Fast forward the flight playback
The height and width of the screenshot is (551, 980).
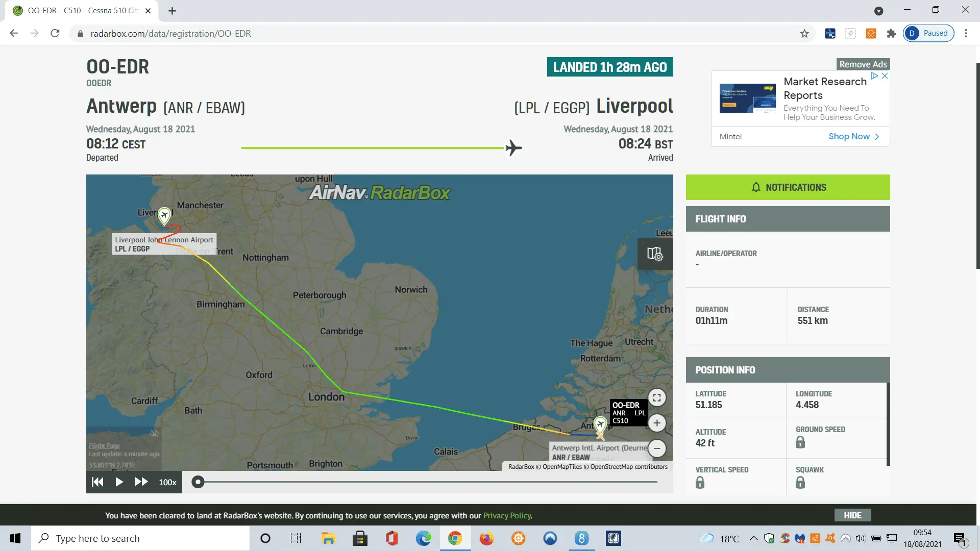click(x=141, y=482)
